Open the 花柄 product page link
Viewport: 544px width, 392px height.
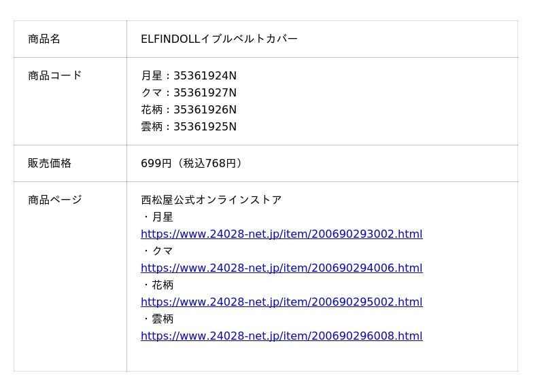pos(282,302)
